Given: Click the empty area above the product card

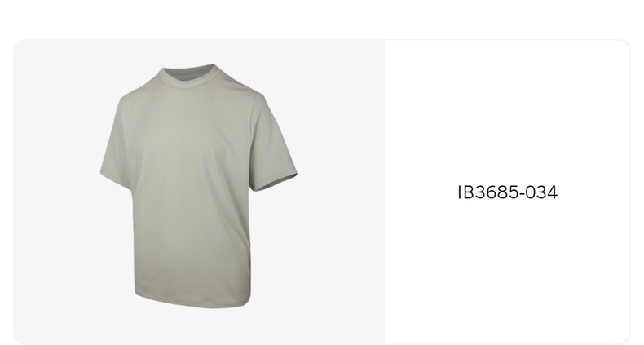Looking at the screenshot, I should pos(322,19).
